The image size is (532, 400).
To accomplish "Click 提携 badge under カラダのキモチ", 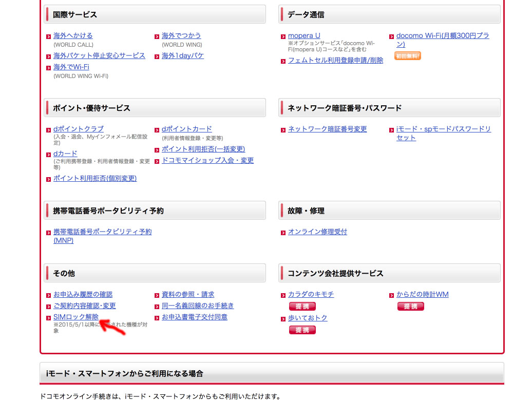I will point(302,307).
